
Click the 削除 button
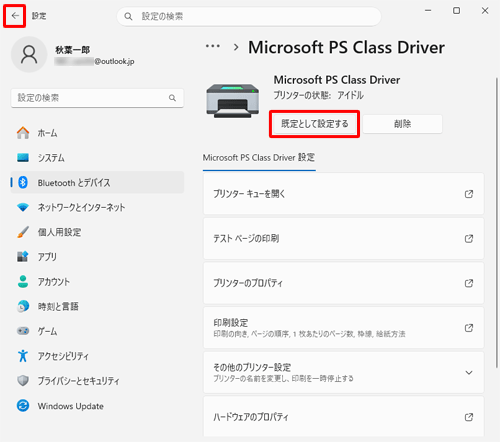point(403,124)
